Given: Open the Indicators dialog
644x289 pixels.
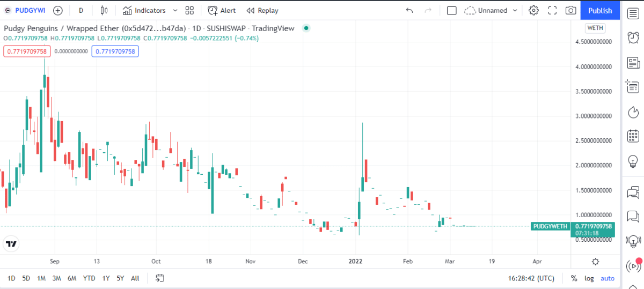Looking at the screenshot, I should pos(144,10).
